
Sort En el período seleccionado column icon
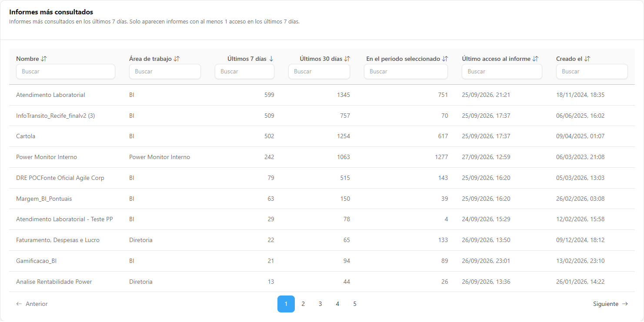[445, 59]
